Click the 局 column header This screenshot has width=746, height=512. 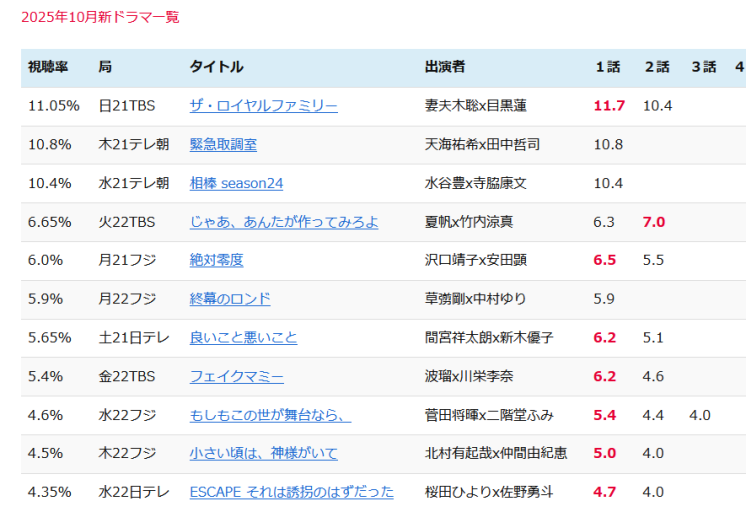[x=105, y=67]
